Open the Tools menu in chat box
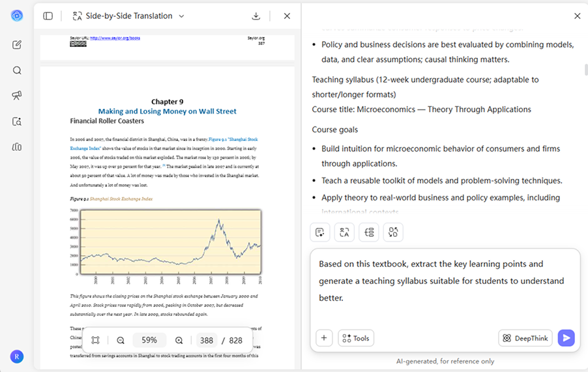Image resolution: width=588 pixels, height=372 pixels. point(356,338)
